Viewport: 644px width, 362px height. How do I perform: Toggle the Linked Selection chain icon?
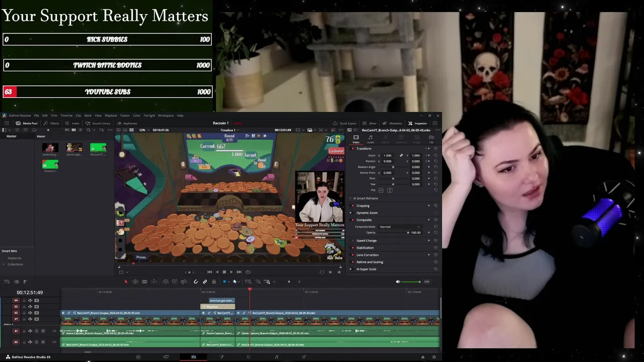(x=205, y=282)
